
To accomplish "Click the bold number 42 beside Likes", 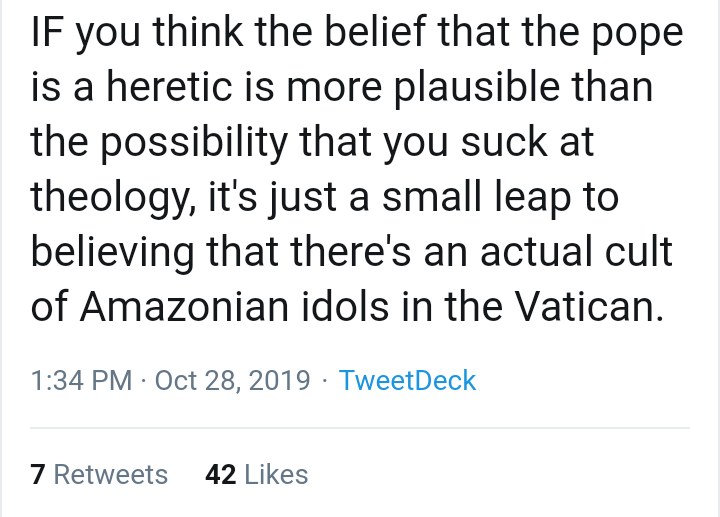I will point(221,474).
